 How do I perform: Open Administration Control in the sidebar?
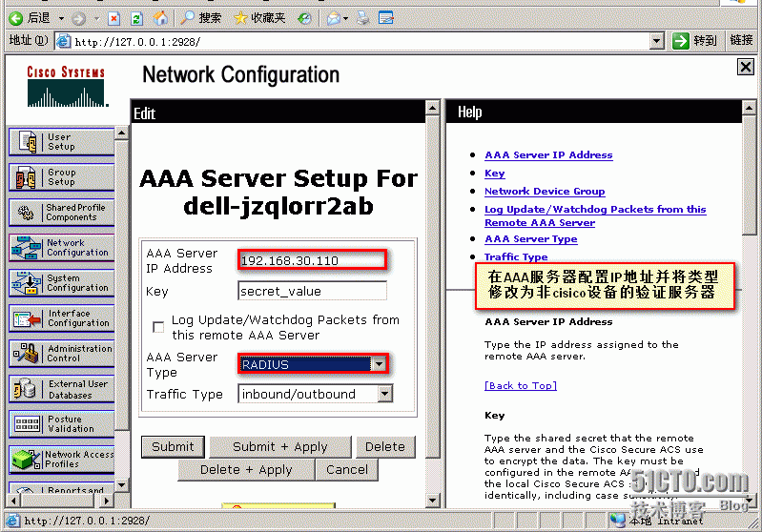tap(62, 353)
